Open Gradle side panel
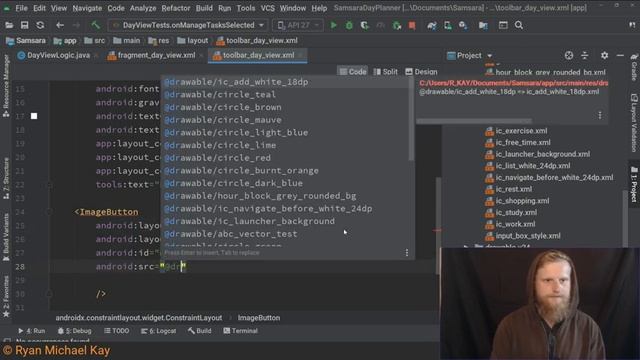This screenshot has width=640, height=360. point(634,67)
